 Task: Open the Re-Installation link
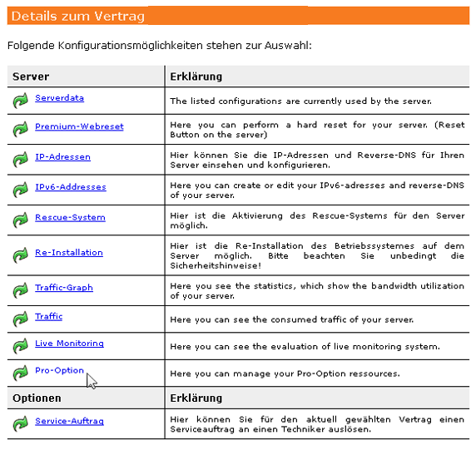coord(69,253)
